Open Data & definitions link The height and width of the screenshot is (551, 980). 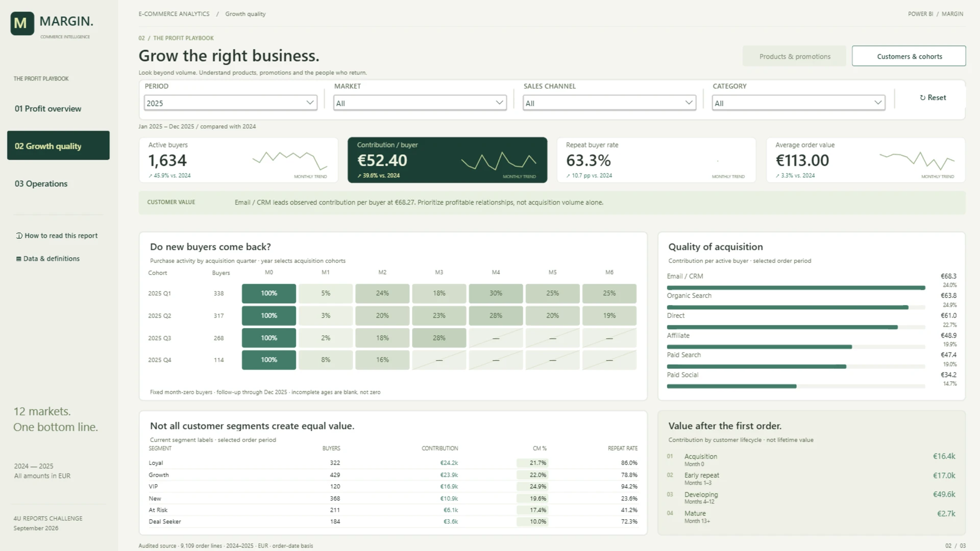pyautogui.click(x=48, y=259)
